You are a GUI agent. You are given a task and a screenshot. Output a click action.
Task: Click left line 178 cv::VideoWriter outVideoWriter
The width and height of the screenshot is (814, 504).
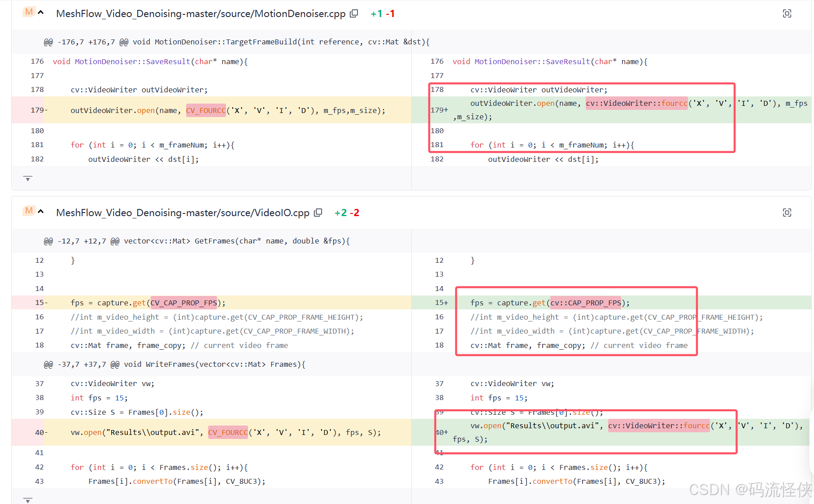139,90
